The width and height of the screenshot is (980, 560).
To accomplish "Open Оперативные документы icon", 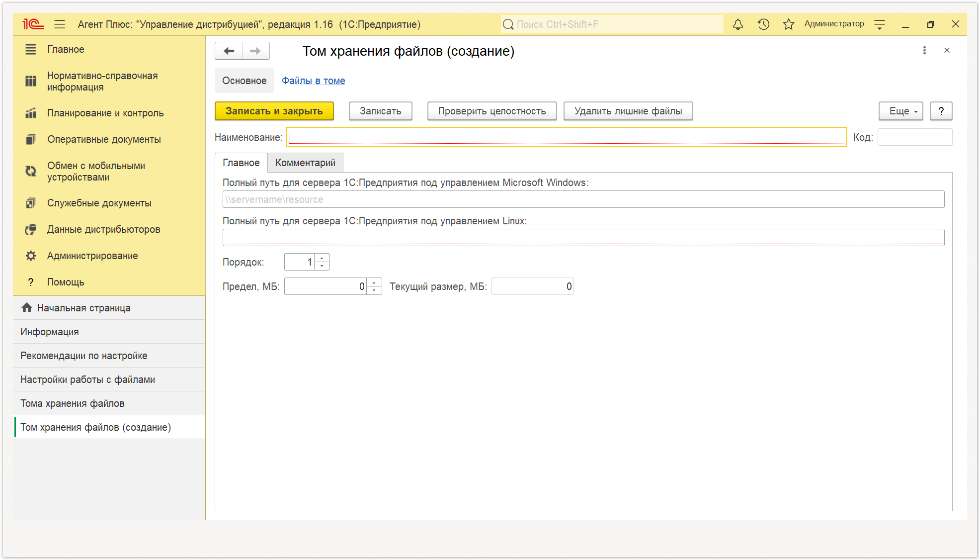I will tap(31, 139).
